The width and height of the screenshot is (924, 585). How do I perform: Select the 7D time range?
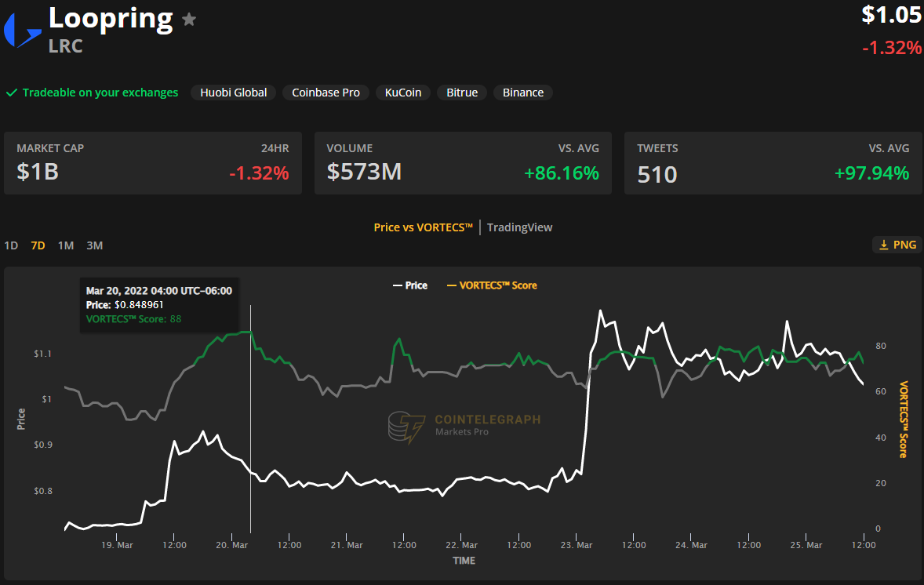pos(38,245)
